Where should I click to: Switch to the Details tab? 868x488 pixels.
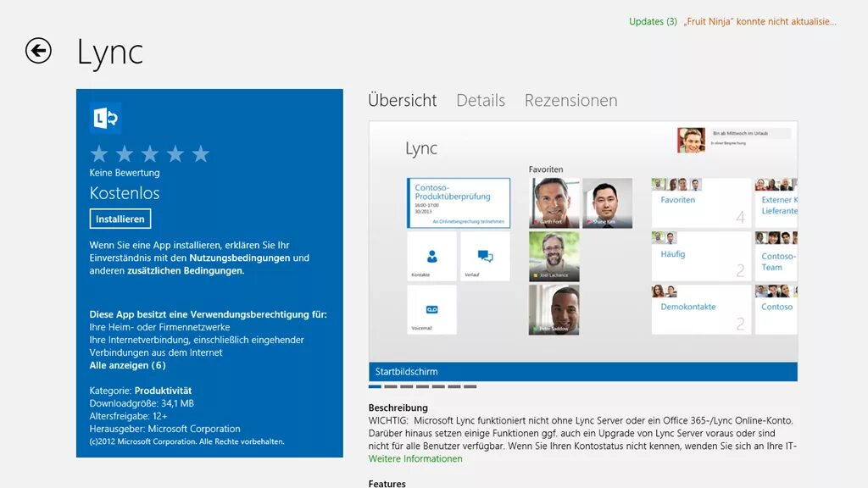pos(481,100)
